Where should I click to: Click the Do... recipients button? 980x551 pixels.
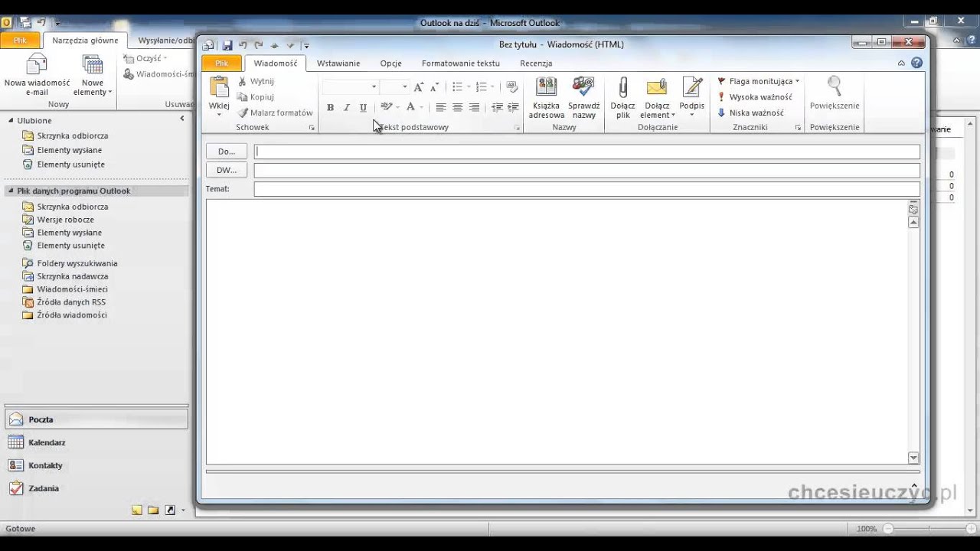(227, 152)
